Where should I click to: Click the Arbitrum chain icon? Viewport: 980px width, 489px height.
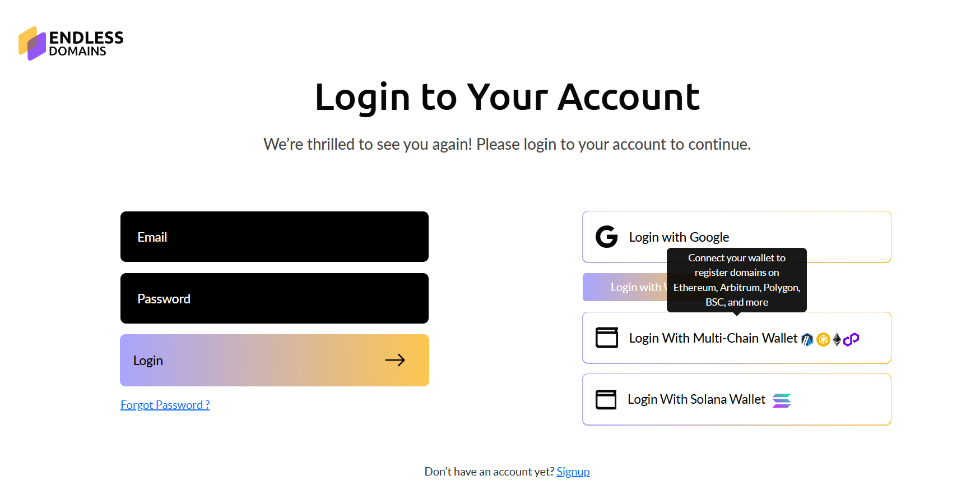[807, 339]
